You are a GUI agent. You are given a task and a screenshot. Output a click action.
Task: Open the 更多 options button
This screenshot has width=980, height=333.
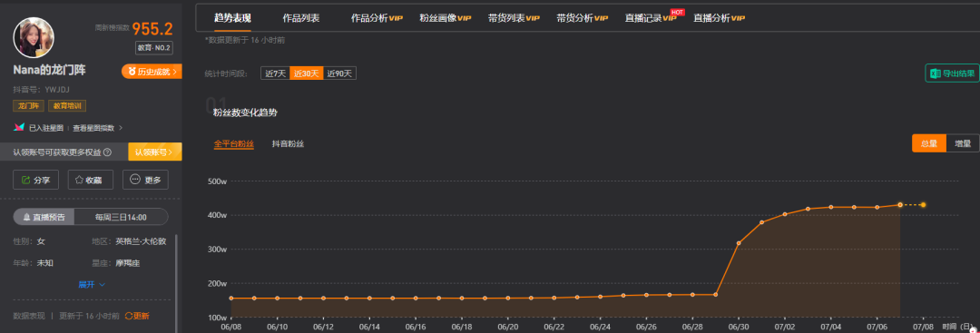[x=145, y=180]
